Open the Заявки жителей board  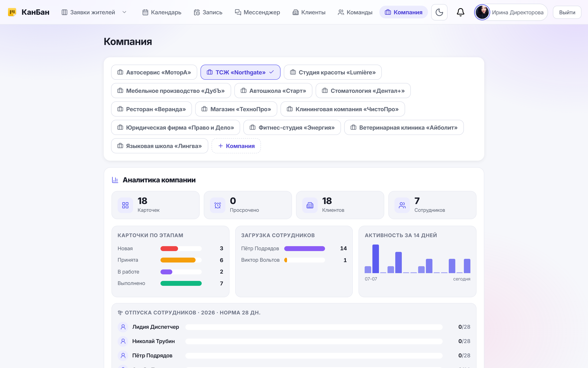[x=88, y=12]
